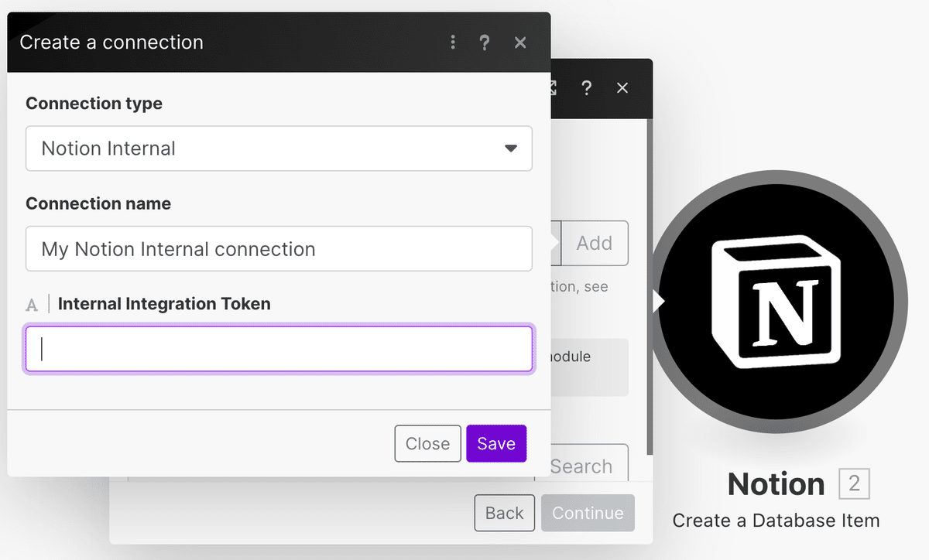This screenshot has width=929, height=560.
Task: Click the greyed Continue button
Action: click(x=588, y=513)
